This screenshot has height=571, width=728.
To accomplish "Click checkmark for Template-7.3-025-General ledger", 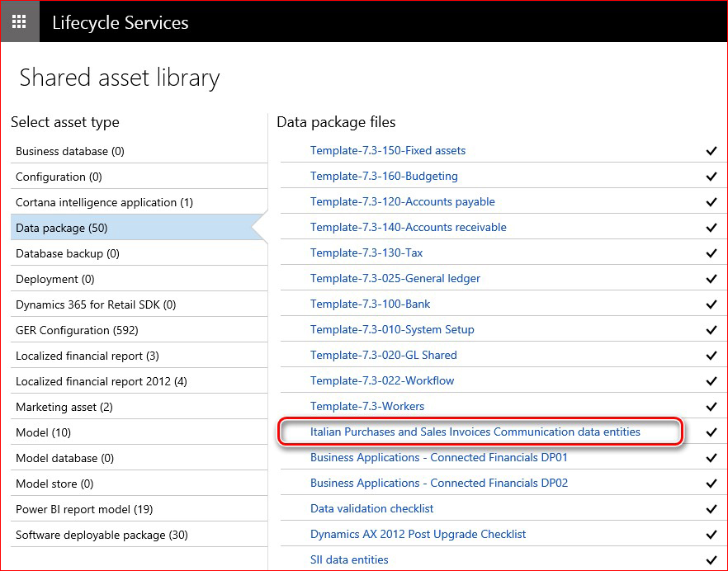I will [711, 279].
